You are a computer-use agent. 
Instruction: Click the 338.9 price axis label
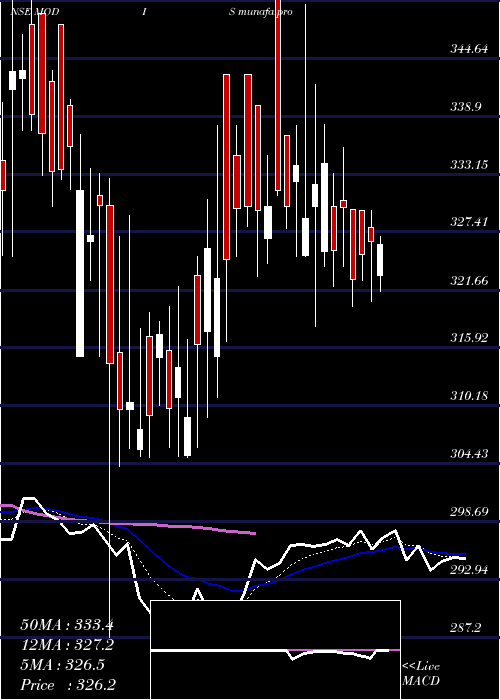466,107
